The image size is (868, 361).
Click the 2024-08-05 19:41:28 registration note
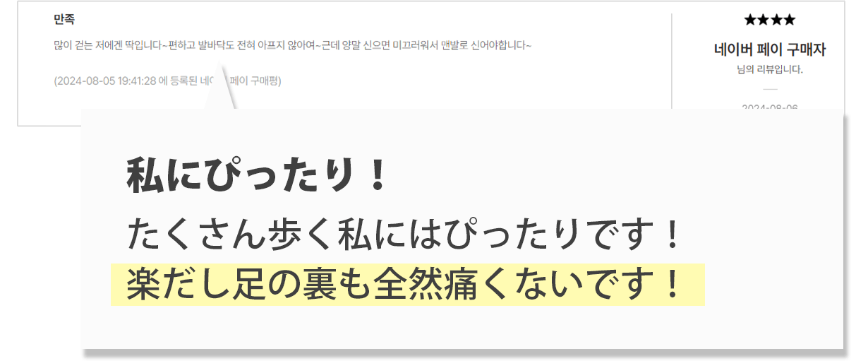[167, 81]
